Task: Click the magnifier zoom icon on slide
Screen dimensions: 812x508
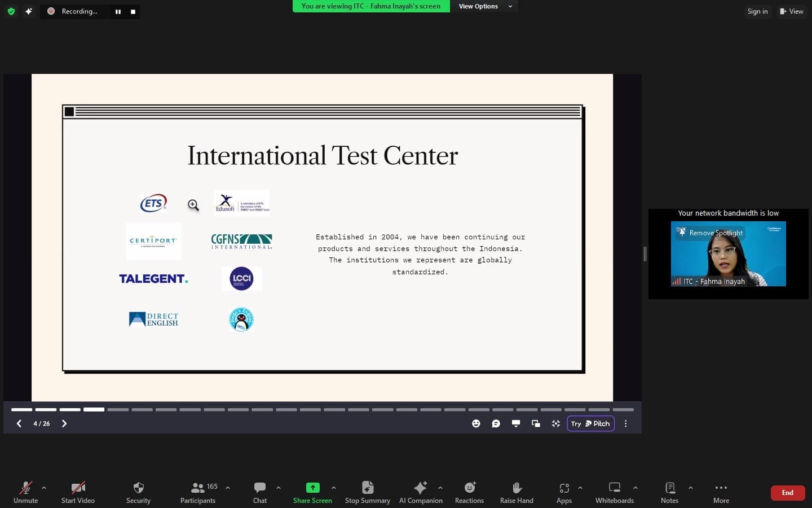Action: point(193,205)
